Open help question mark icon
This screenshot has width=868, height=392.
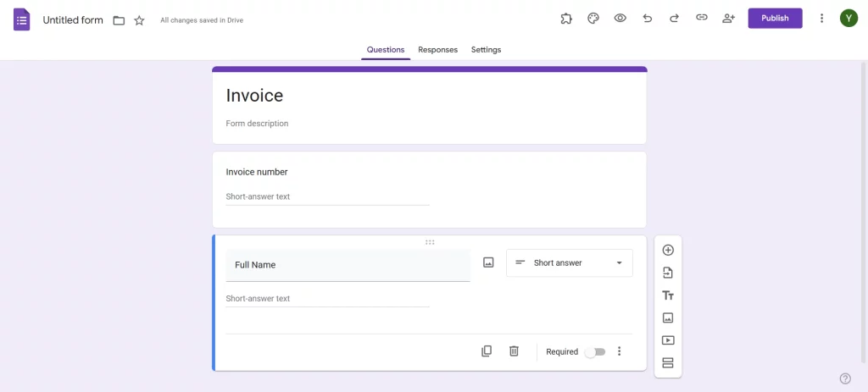pyautogui.click(x=845, y=378)
